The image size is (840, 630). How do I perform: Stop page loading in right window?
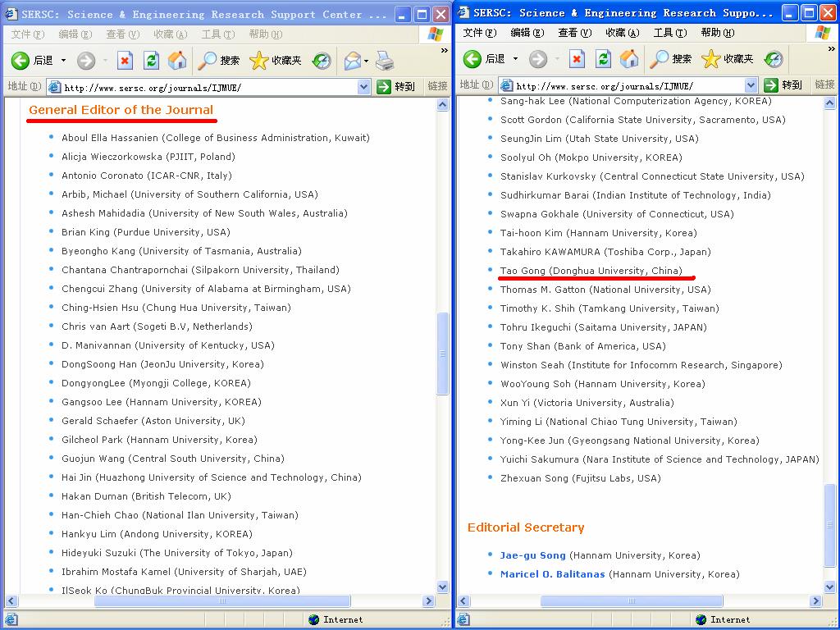point(577,59)
